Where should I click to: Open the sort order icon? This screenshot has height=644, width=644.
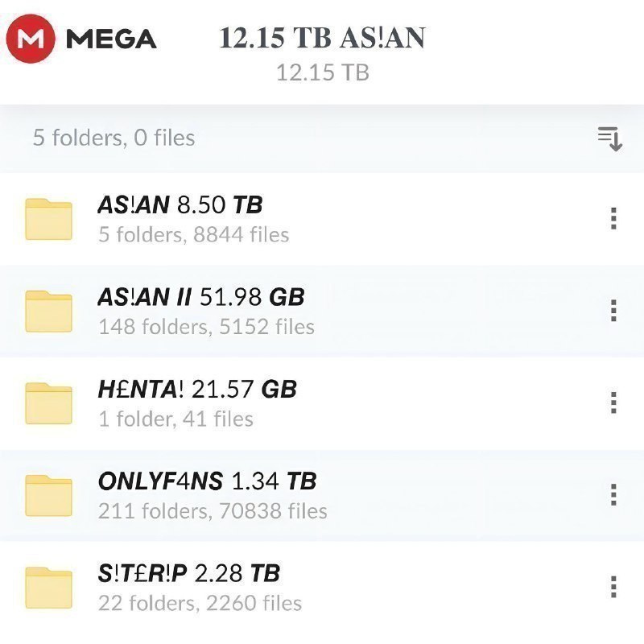click(610, 138)
